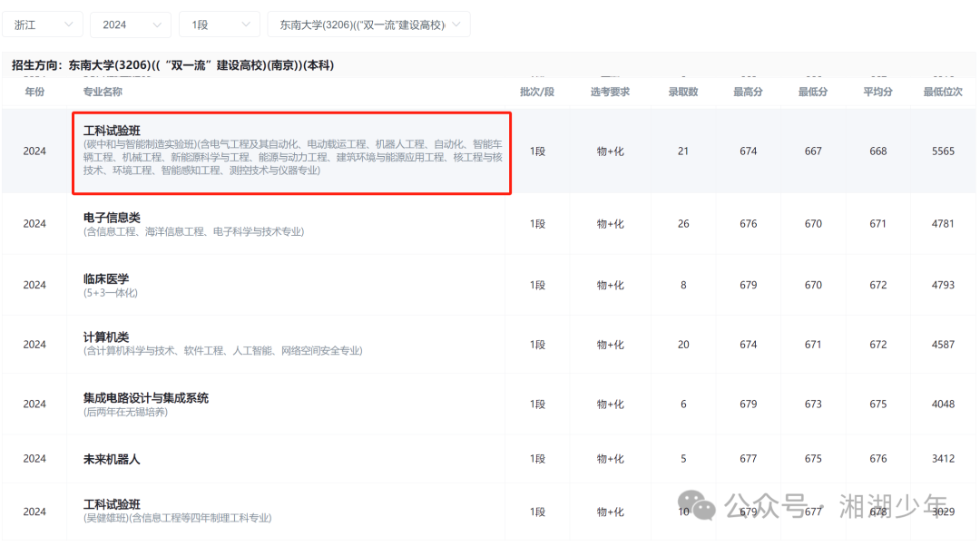Click lowest rank value 4781

[x=943, y=224]
